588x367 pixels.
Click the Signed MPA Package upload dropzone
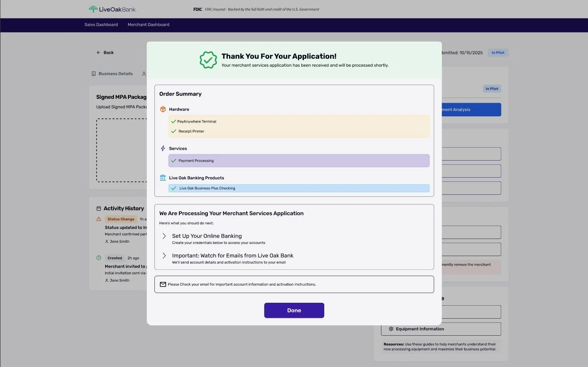[121, 150]
